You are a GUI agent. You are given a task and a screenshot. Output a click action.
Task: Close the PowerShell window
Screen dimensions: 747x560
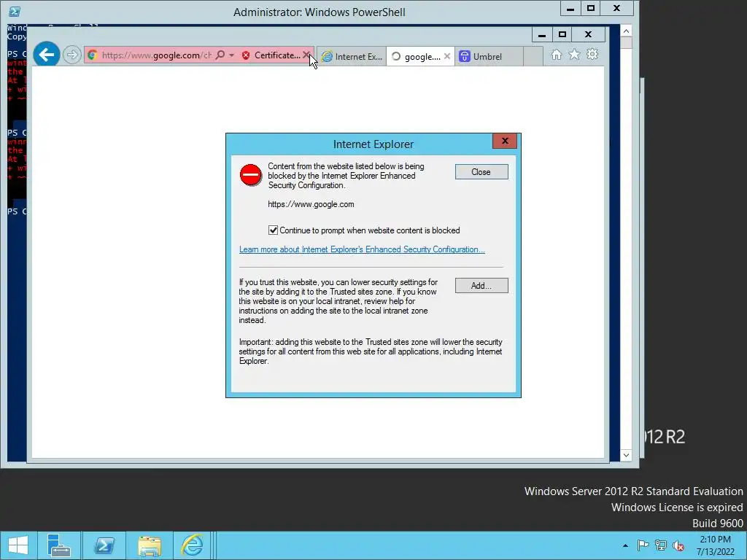(x=617, y=9)
